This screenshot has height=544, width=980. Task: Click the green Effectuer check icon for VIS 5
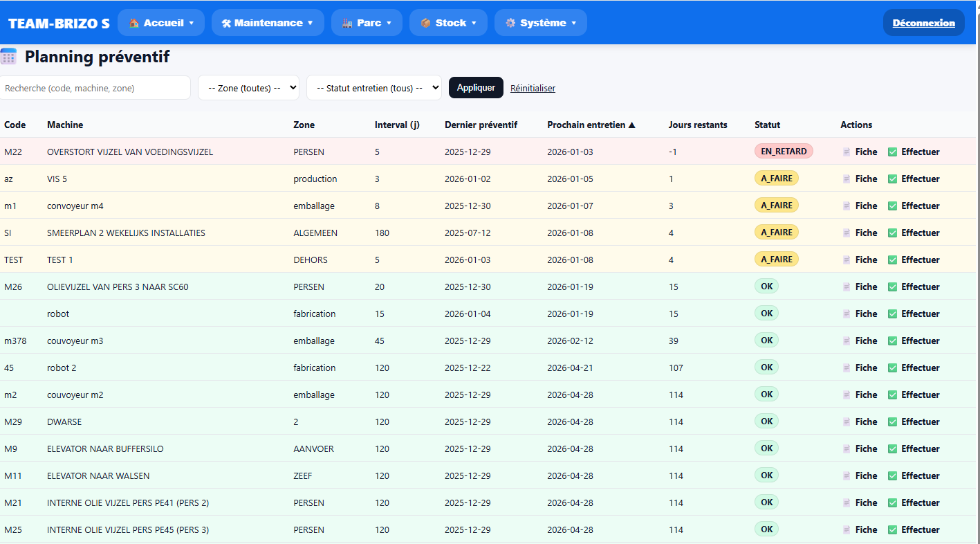[892, 179]
